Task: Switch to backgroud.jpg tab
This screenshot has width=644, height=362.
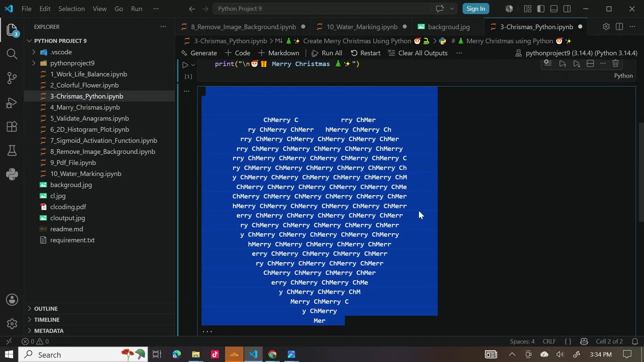Action: coord(449,27)
